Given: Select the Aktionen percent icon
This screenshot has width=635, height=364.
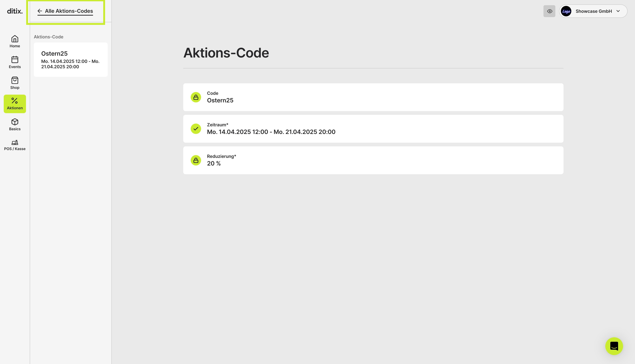Looking at the screenshot, I should [15, 101].
